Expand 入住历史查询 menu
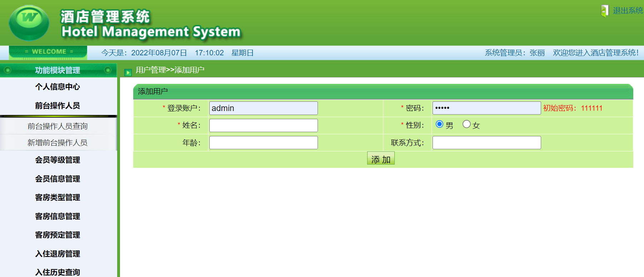Image resolution: width=644 pixels, height=277 pixels. (x=58, y=272)
